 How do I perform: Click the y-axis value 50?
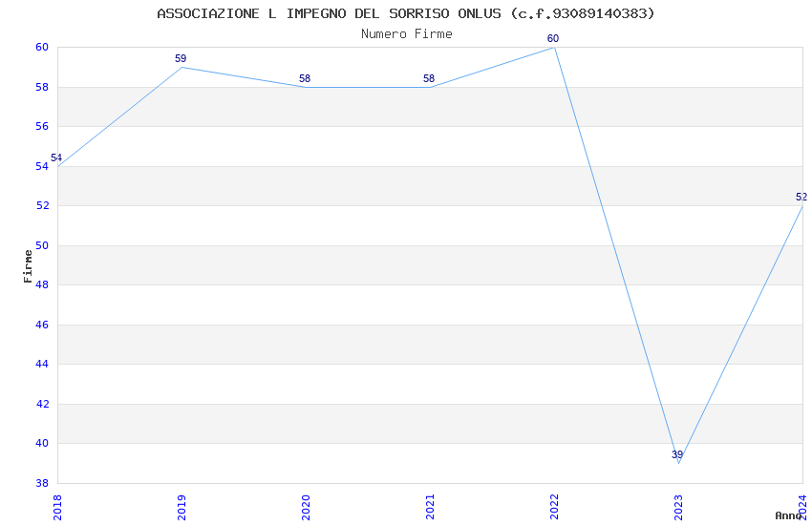point(42,245)
